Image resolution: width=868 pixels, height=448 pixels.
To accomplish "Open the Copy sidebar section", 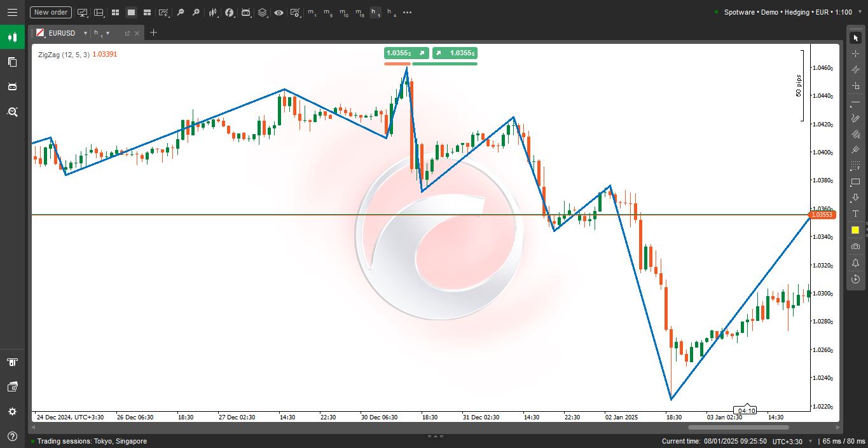I will [12, 62].
